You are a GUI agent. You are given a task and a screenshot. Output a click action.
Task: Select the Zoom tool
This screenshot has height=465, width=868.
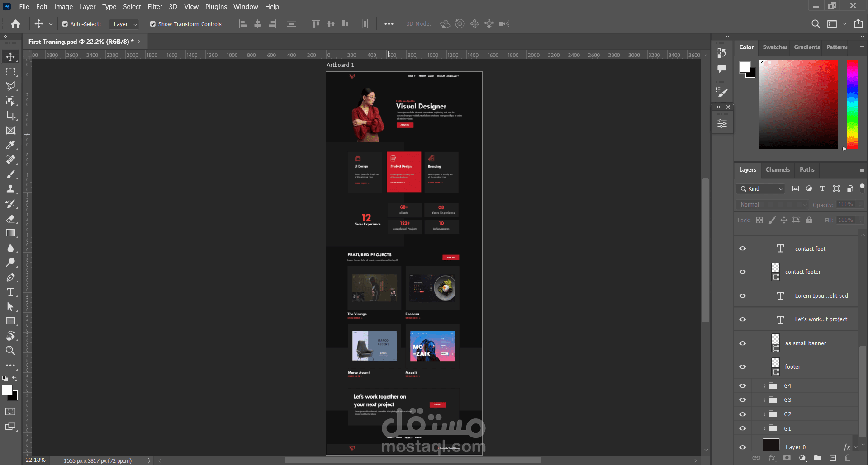pyautogui.click(x=10, y=351)
